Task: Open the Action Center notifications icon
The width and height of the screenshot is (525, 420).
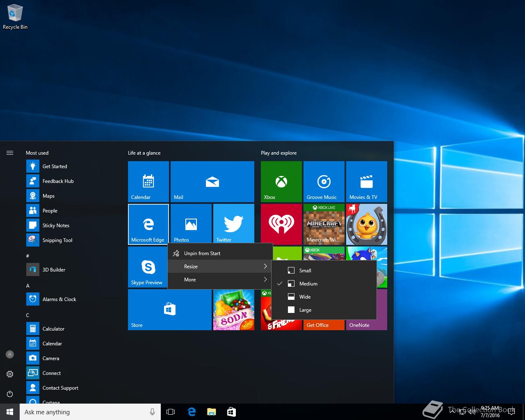Action: click(x=511, y=412)
